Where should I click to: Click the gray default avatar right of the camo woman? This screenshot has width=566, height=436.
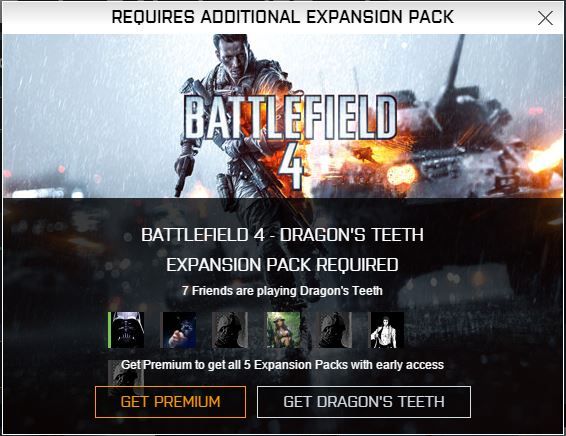pos(335,330)
